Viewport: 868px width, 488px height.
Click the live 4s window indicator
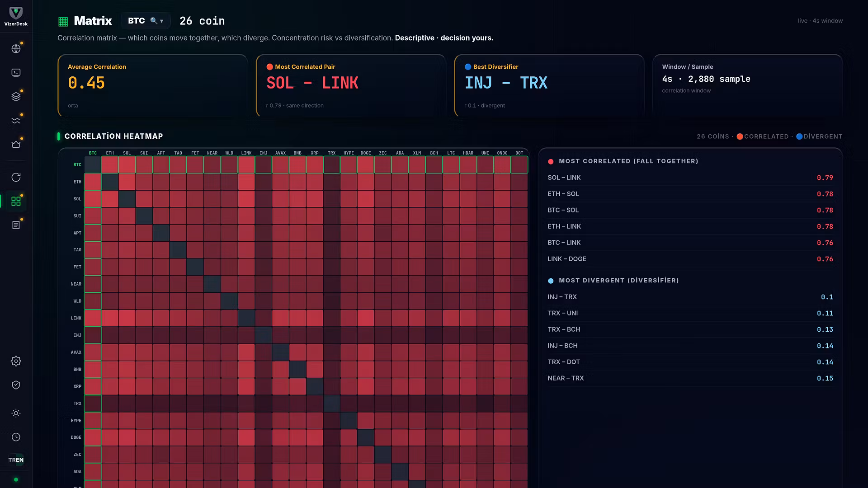(820, 21)
